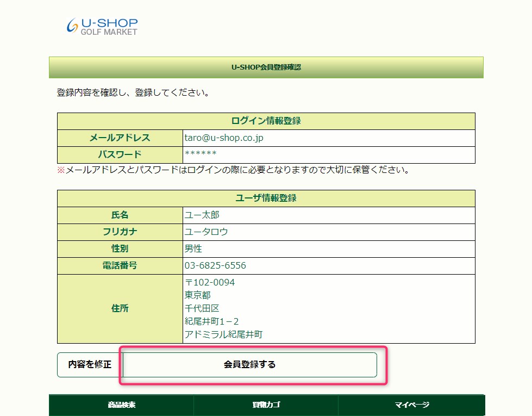Open the 商品検索 footer tab
The width and height of the screenshot is (532, 416).
click(x=122, y=405)
